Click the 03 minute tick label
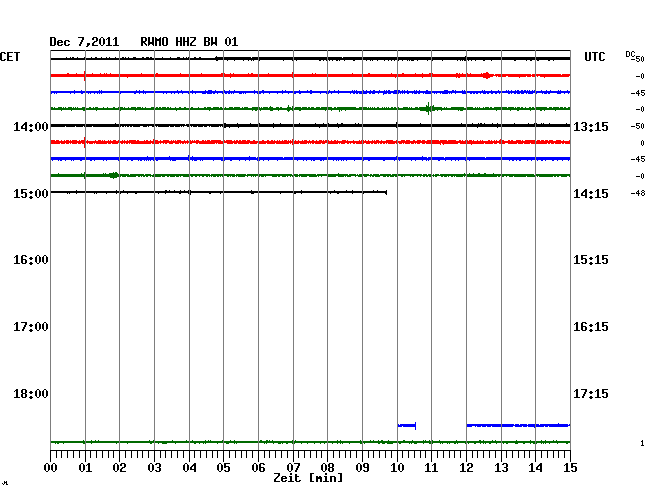Image resolution: width=650 pixels, height=494 pixels. tap(154, 468)
